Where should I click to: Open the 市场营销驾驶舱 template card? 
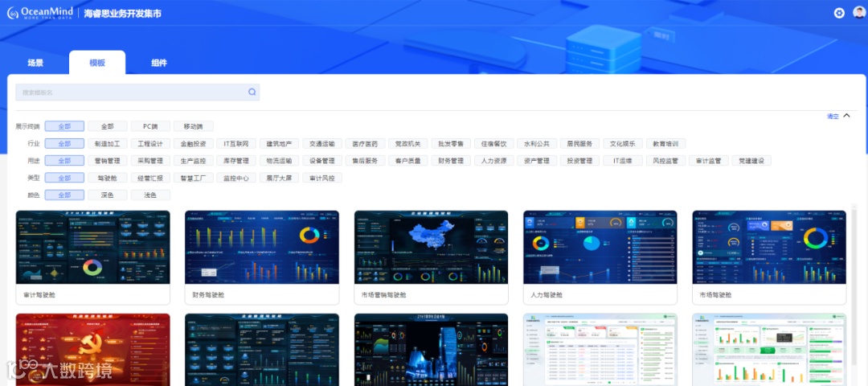click(x=432, y=257)
